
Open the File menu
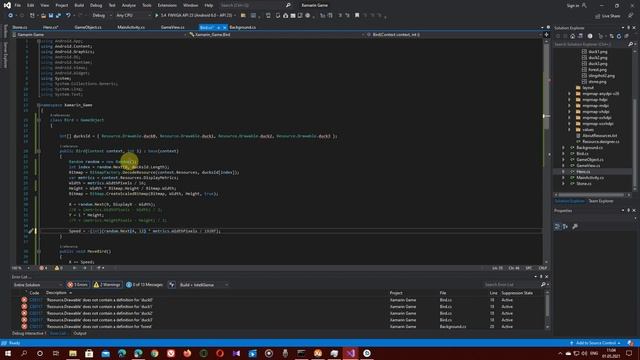click(18, 5)
